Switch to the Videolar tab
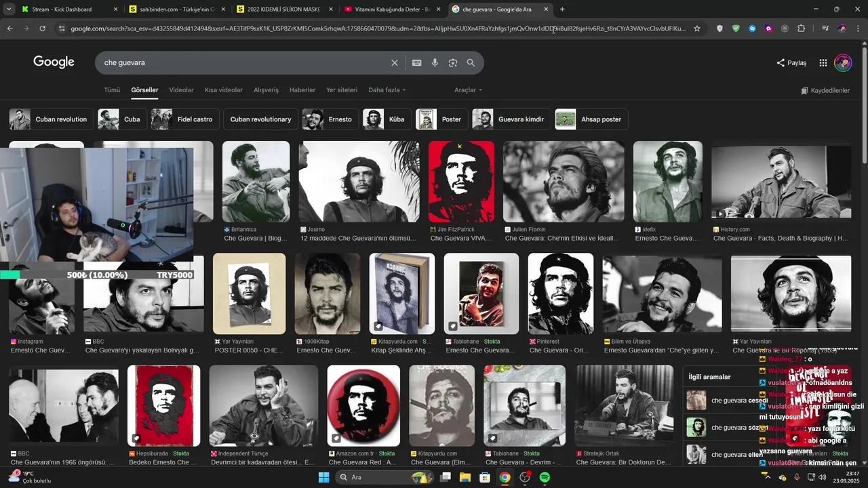 [x=181, y=90]
